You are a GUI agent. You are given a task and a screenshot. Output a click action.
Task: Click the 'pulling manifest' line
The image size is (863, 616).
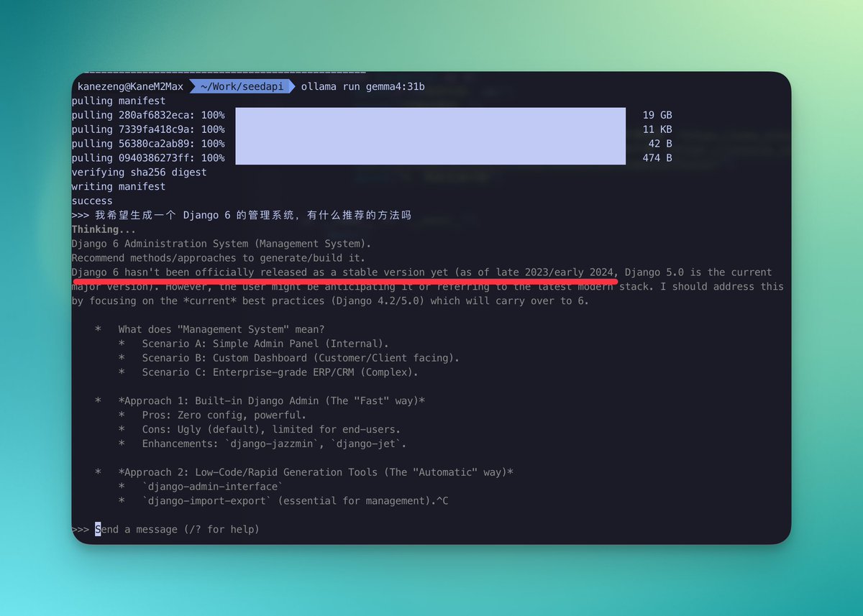119,101
